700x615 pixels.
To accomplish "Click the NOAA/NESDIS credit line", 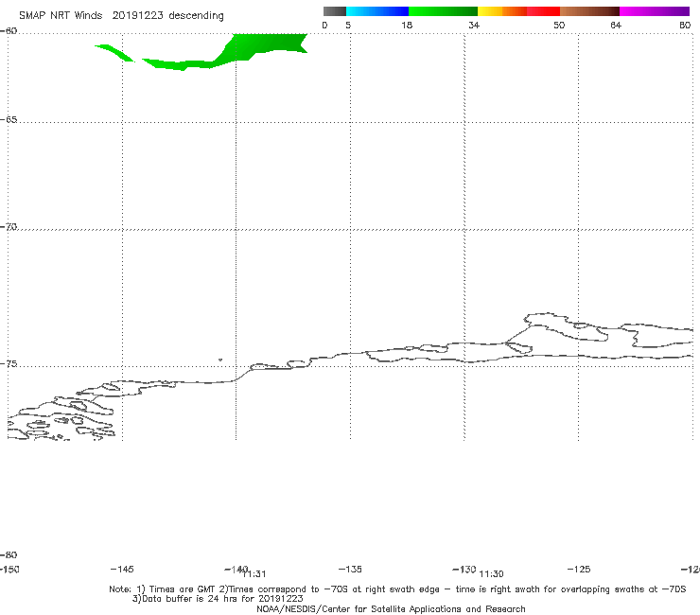I will [391, 608].
